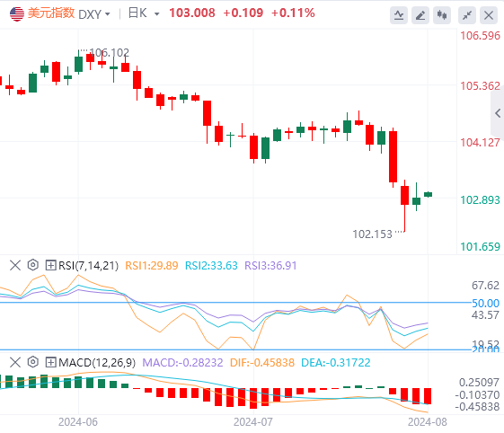The image size is (504, 433).
Task: Click the RSI2:33.63 value
Action: pyautogui.click(x=211, y=266)
